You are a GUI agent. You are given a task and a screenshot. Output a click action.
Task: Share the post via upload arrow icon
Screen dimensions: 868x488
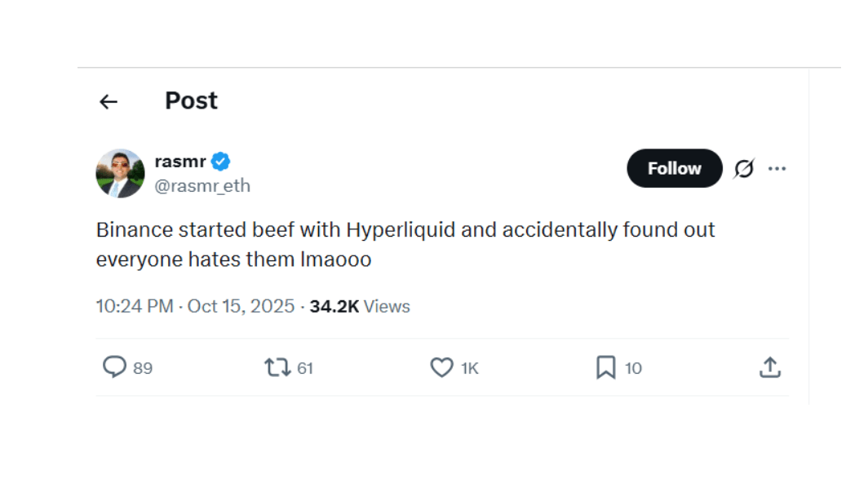point(769,368)
